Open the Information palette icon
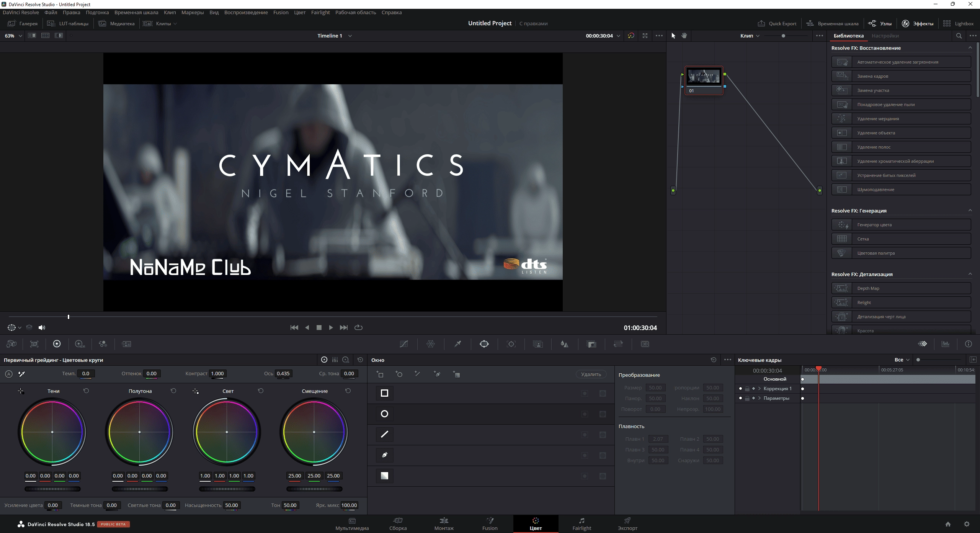 [x=969, y=344]
